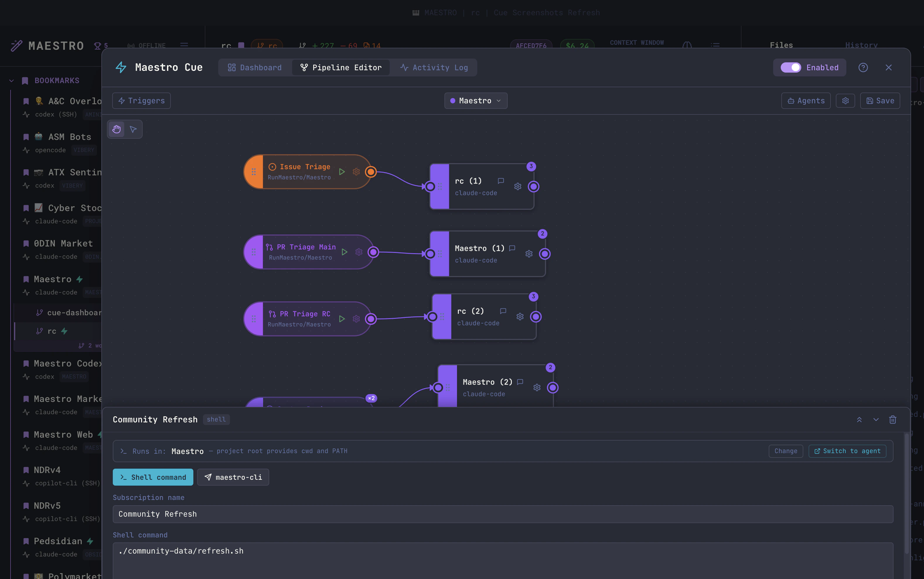Select the Maestro Web bookmark
The image size is (924, 579).
57,440
